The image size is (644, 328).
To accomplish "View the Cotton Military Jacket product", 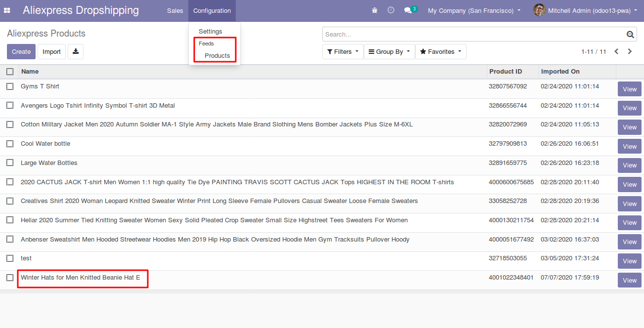I will 630,127.
